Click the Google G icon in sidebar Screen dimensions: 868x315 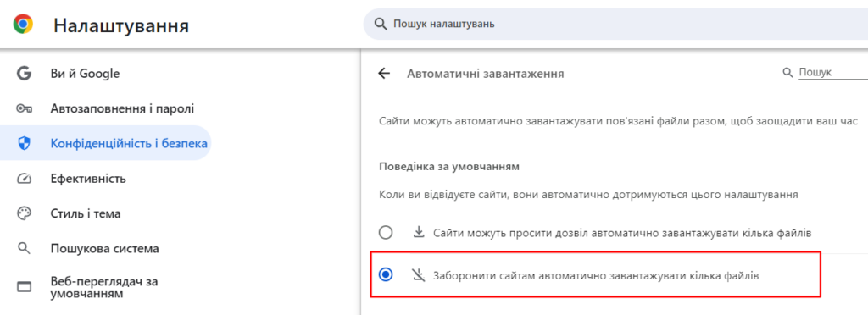[x=24, y=74]
